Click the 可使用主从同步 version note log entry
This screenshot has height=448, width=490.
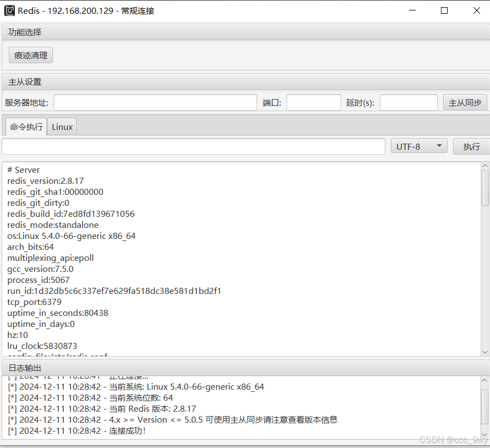click(x=173, y=419)
